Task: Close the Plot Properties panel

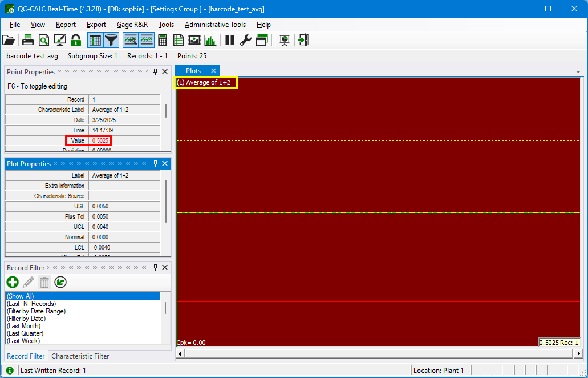Action: click(165, 164)
